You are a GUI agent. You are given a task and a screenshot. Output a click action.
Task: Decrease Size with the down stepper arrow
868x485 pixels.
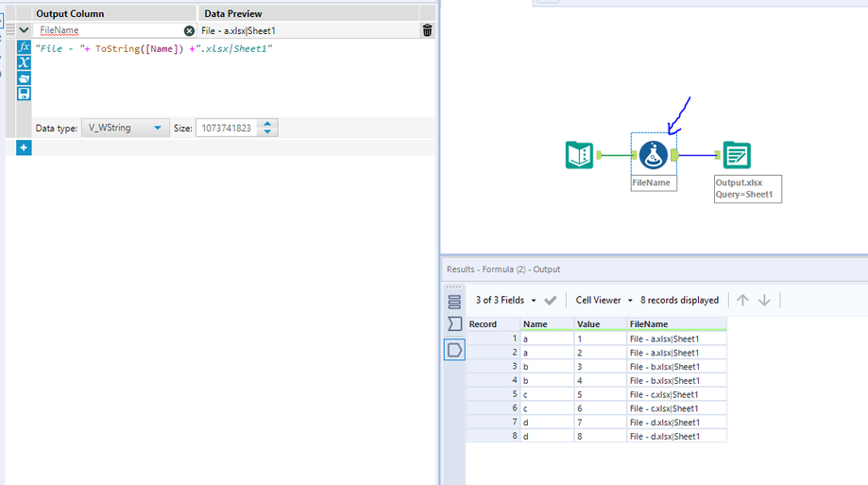tap(267, 132)
